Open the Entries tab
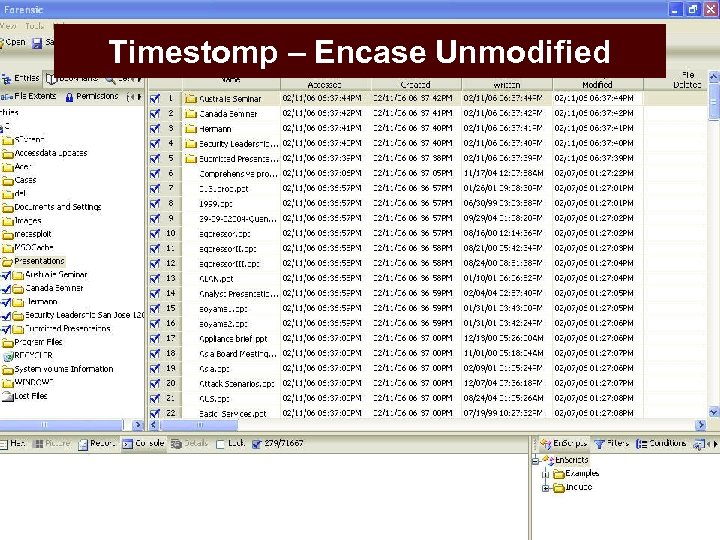The height and width of the screenshot is (540, 720). pos(21,79)
